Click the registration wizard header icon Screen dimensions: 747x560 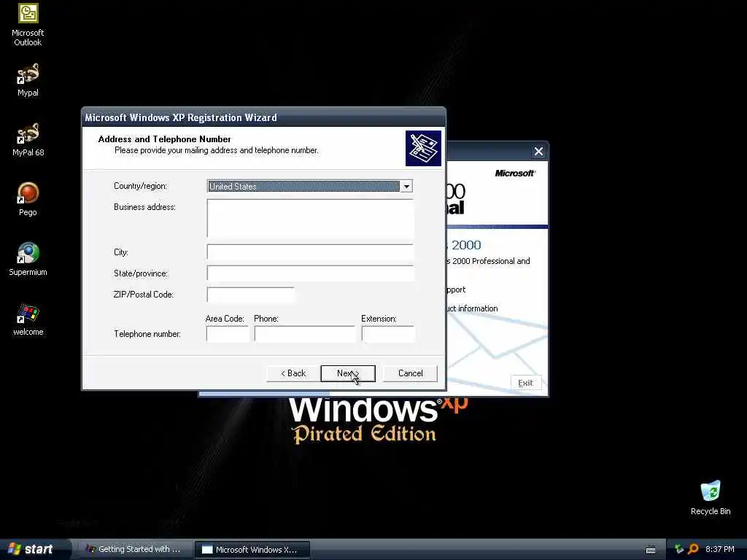click(x=423, y=148)
